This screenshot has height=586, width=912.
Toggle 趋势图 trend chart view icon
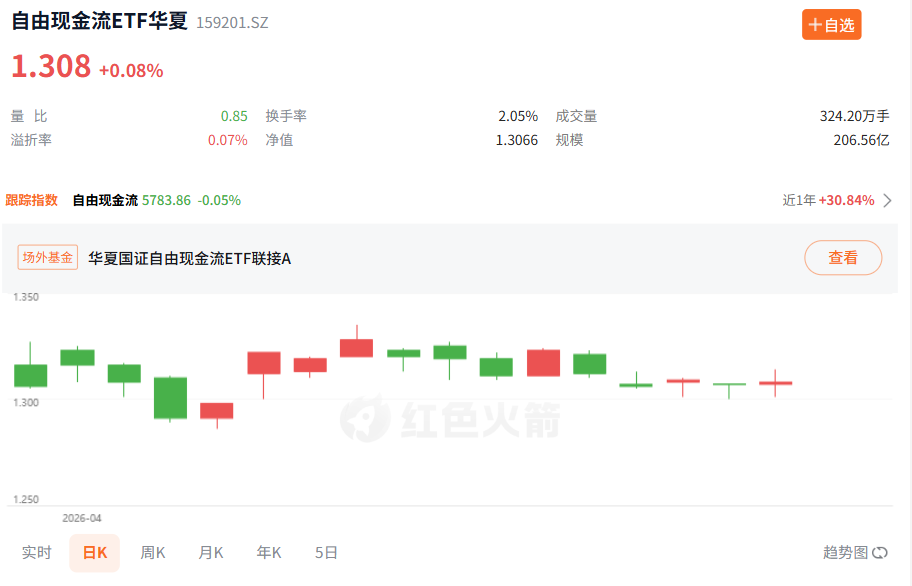880,552
